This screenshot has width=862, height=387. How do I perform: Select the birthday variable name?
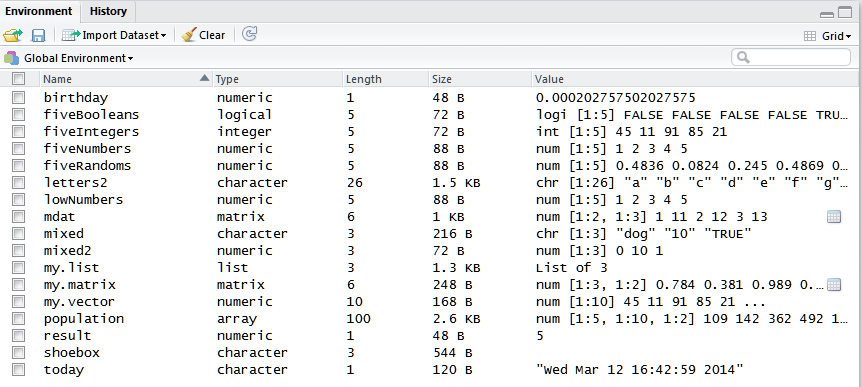pos(76,98)
